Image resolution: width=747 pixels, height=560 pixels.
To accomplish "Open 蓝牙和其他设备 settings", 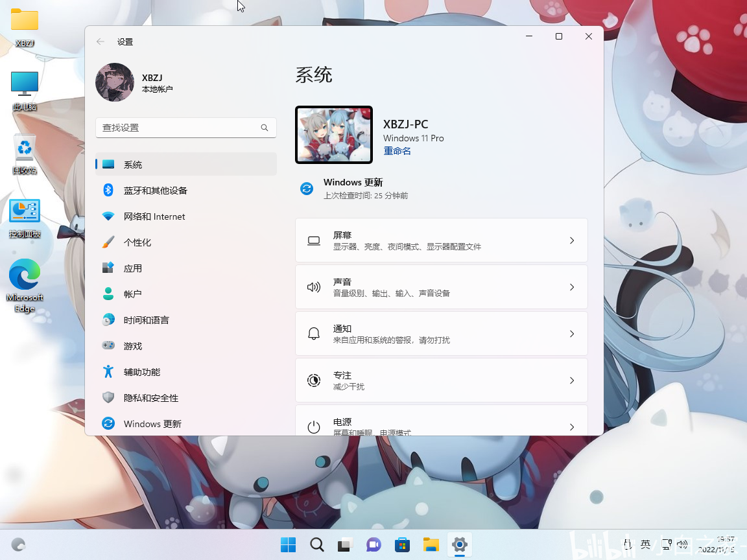I will click(186, 191).
